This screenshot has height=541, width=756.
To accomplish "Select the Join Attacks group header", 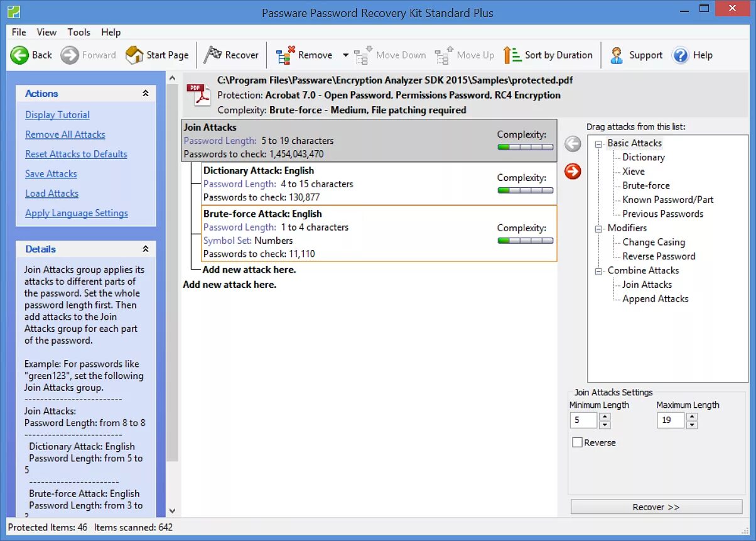I will click(x=369, y=140).
